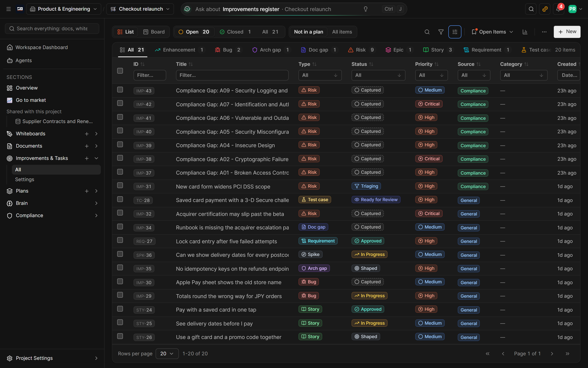Click the sidebar search everything field
The width and height of the screenshot is (588, 368).
pyautogui.click(x=52, y=29)
